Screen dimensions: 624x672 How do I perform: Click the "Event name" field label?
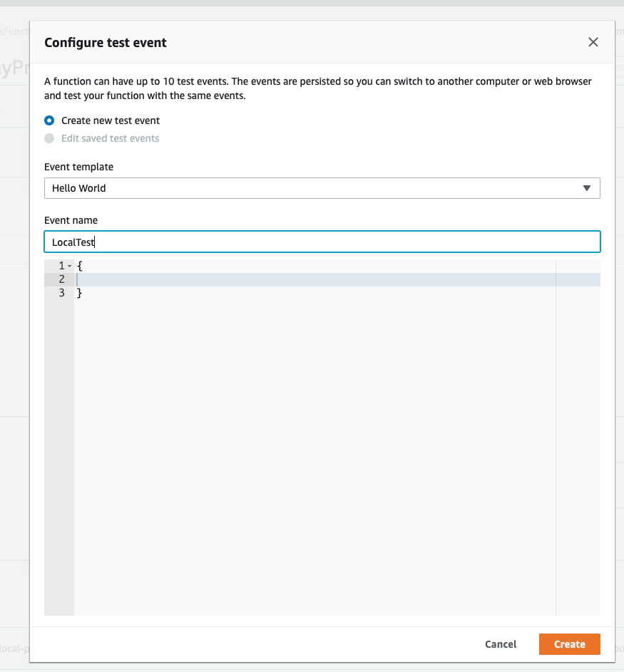(x=71, y=220)
